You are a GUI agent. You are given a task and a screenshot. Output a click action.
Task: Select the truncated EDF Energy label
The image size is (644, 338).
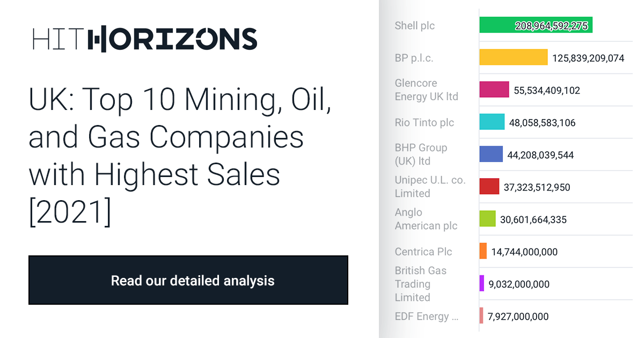[x=427, y=316]
